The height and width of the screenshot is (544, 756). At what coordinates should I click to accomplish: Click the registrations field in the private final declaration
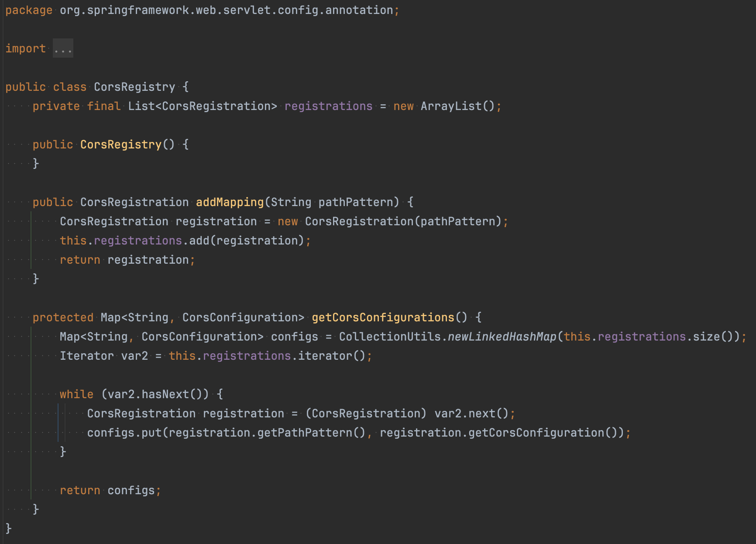click(328, 106)
